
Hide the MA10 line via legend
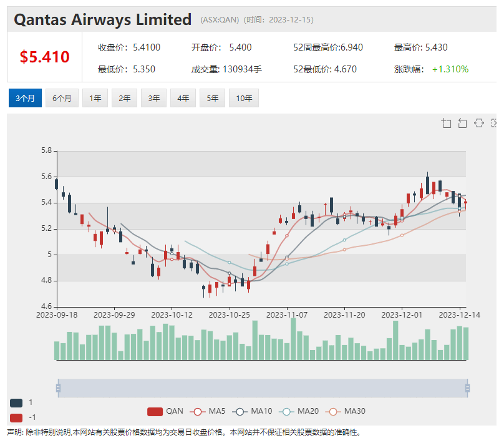[252, 411]
